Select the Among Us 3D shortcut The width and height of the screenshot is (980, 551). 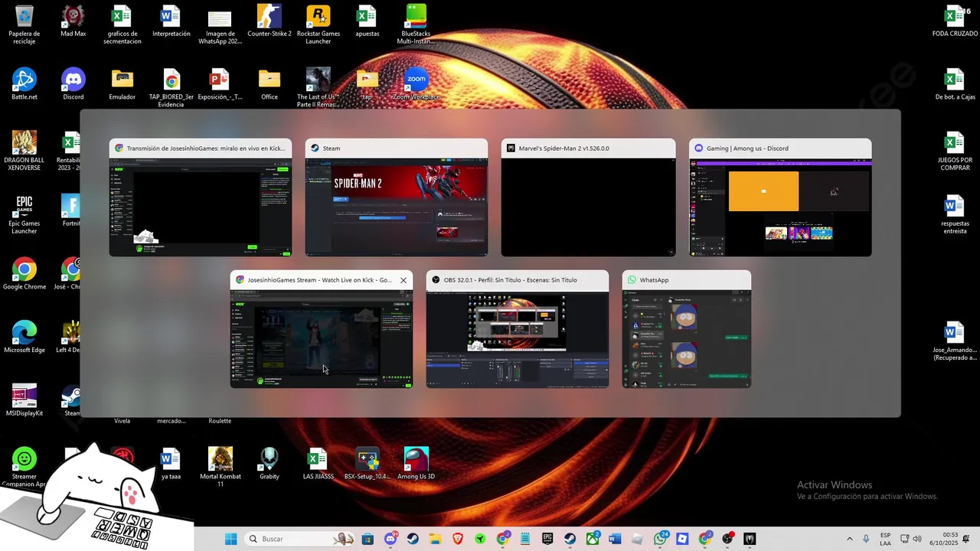(x=416, y=464)
